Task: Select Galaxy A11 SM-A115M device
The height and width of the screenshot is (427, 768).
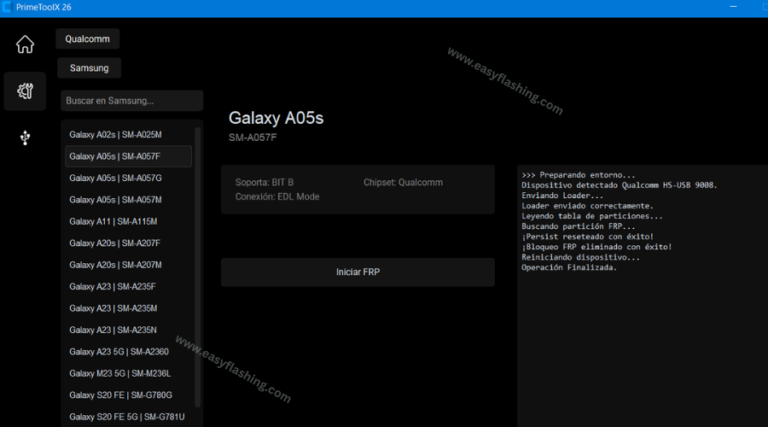Action: pos(128,221)
